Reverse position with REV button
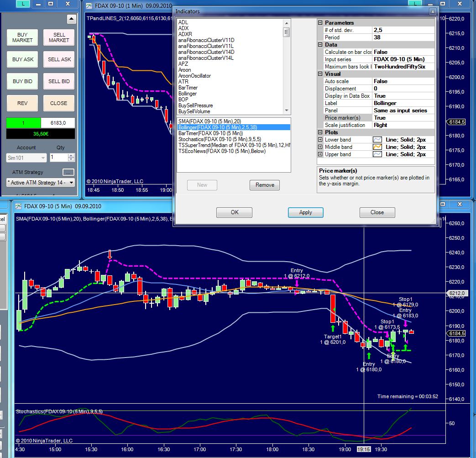476x458 pixels. coord(22,103)
